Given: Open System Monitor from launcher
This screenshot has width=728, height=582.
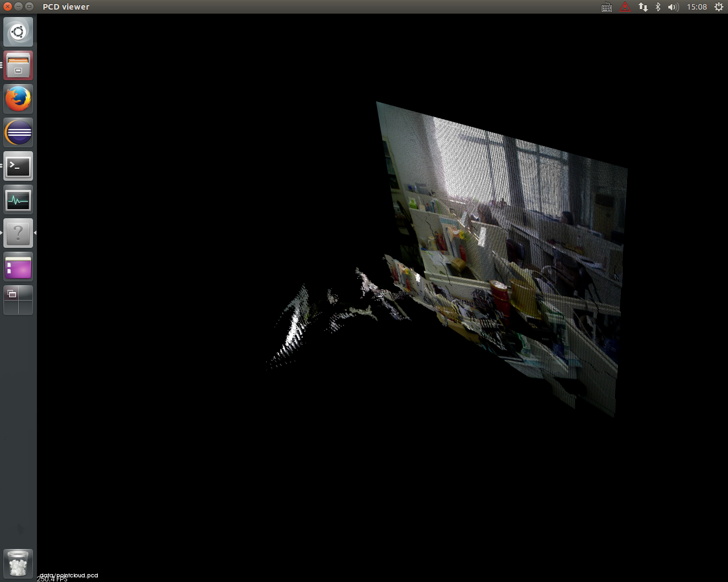Looking at the screenshot, I should pyautogui.click(x=18, y=200).
